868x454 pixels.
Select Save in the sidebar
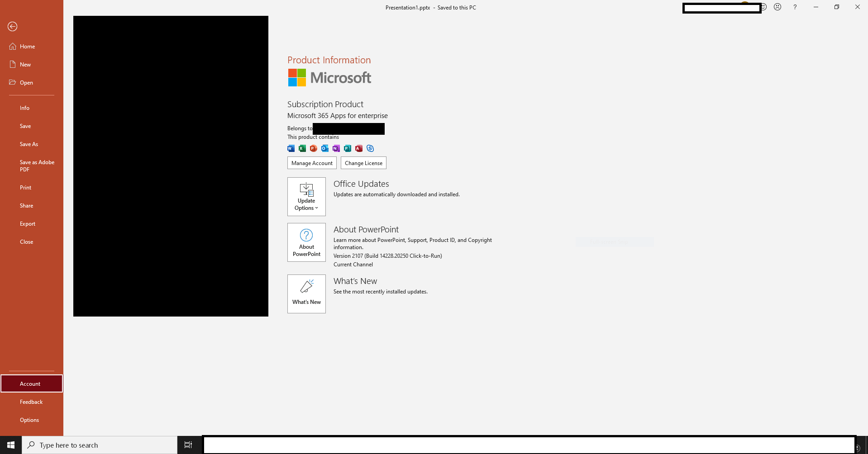point(25,126)
